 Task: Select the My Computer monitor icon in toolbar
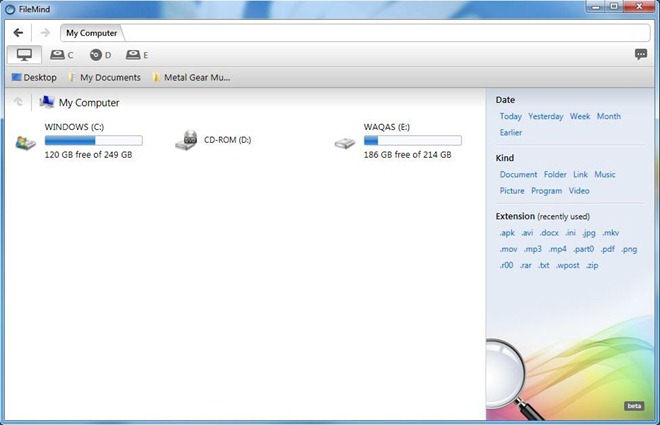click(24, 55)
